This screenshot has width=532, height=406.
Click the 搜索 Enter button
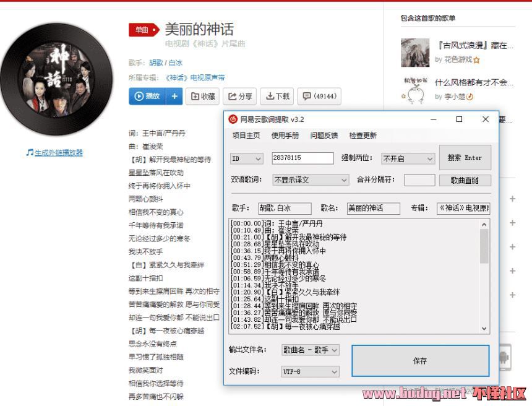pos(465,158)
